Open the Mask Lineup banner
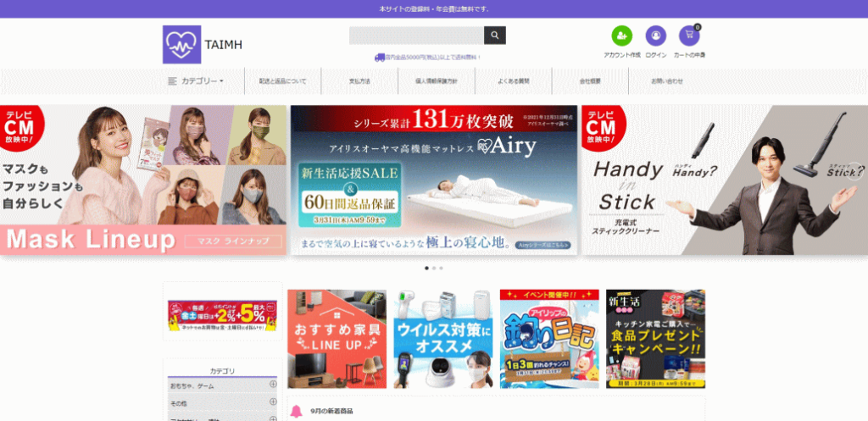The height and width of the screenshot is (421, 868). coord(143,180)
